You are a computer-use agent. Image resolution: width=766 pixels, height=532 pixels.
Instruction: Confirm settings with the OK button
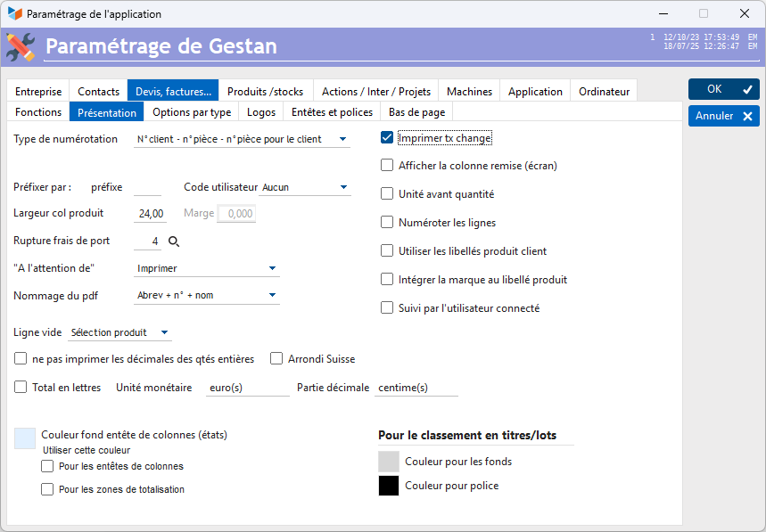pos(723,89)
